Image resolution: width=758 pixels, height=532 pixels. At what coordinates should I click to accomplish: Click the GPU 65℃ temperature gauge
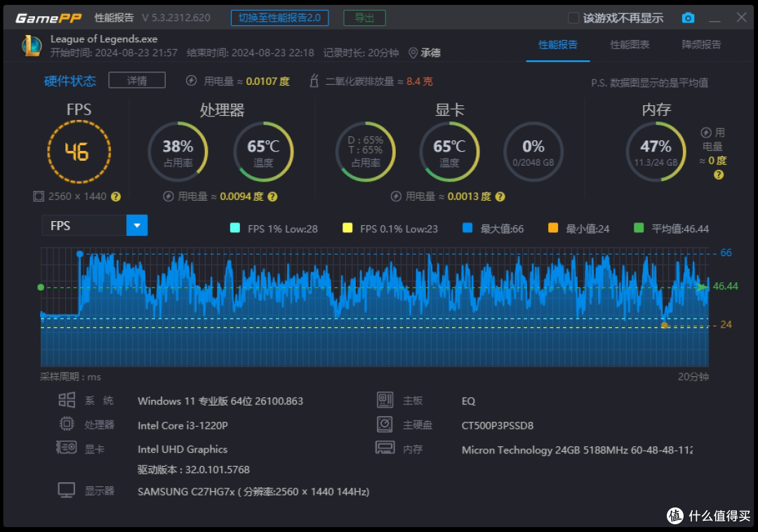click(450, 152)
